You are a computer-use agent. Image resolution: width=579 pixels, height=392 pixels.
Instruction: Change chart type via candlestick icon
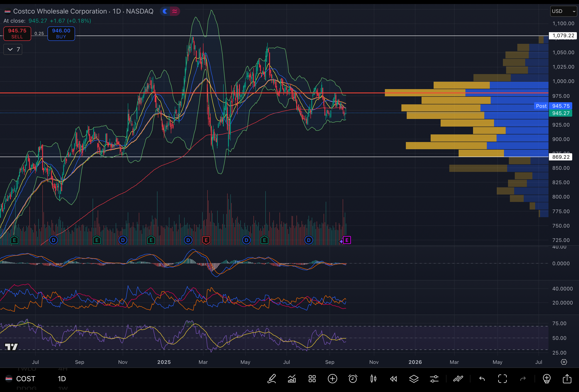pos(373,379)
